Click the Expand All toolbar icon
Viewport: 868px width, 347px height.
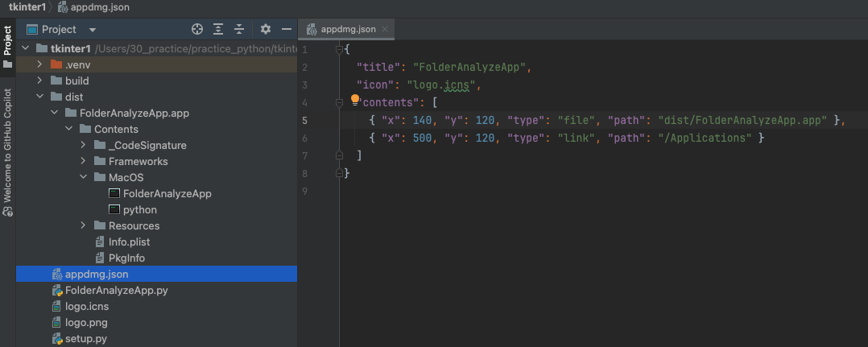pos(219,29)
